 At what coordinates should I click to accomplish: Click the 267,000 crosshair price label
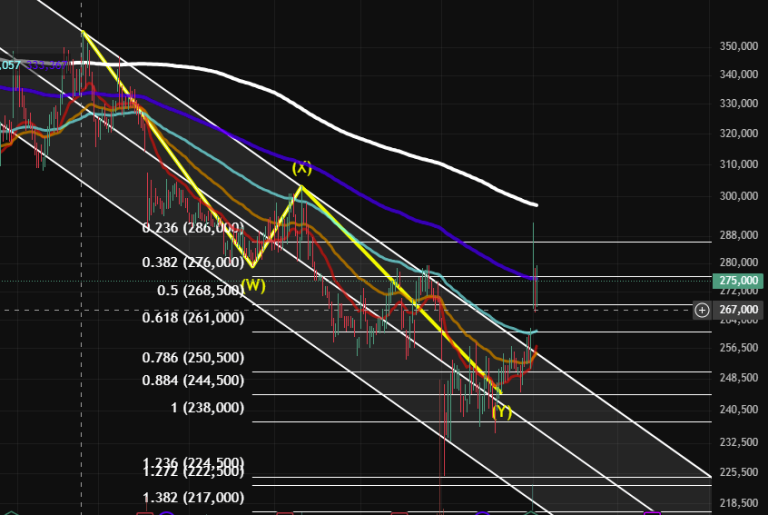(x=738, y=310)
